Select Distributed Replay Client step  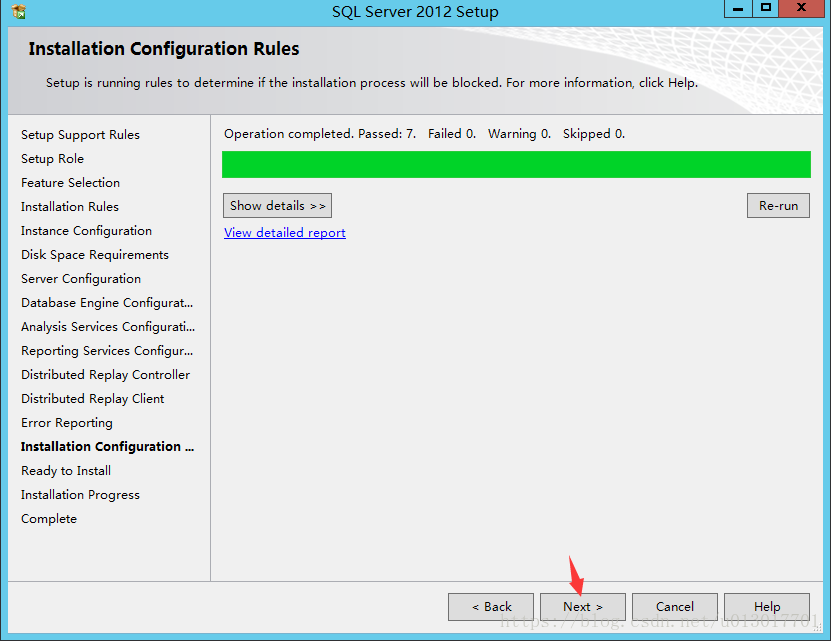pyautogui.click(x=93, y=399)
